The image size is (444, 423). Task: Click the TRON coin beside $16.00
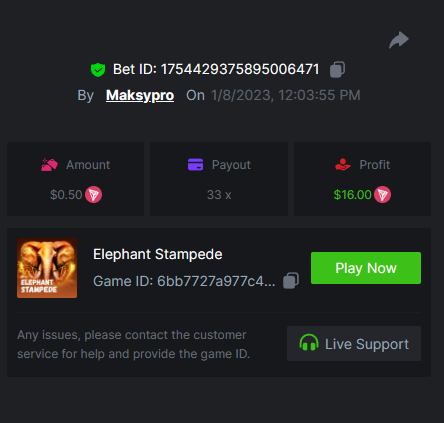pos(382,195)
